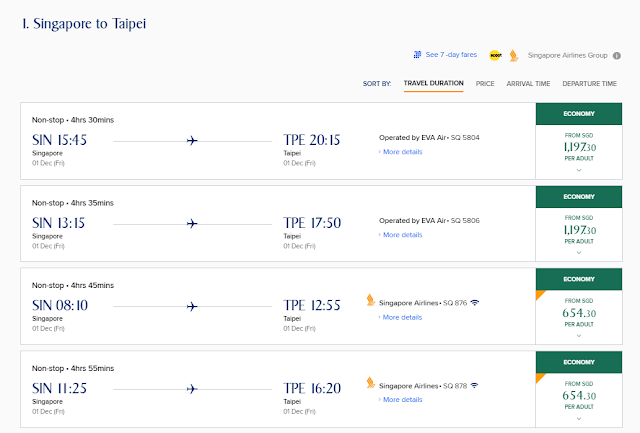This screenshot has width=640, height=433.
Task: Click the Singapore Airlines logo beside SQ 876
Action: point(370,300)
